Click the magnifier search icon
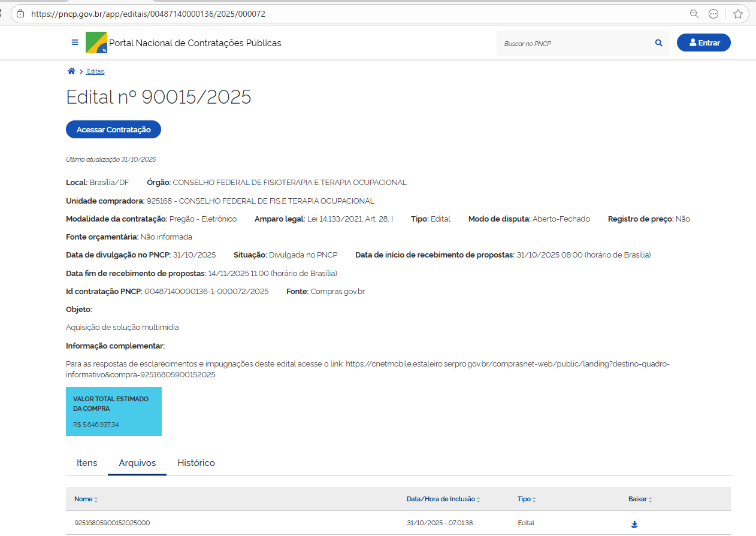756x536 pixels. [659, 43]
